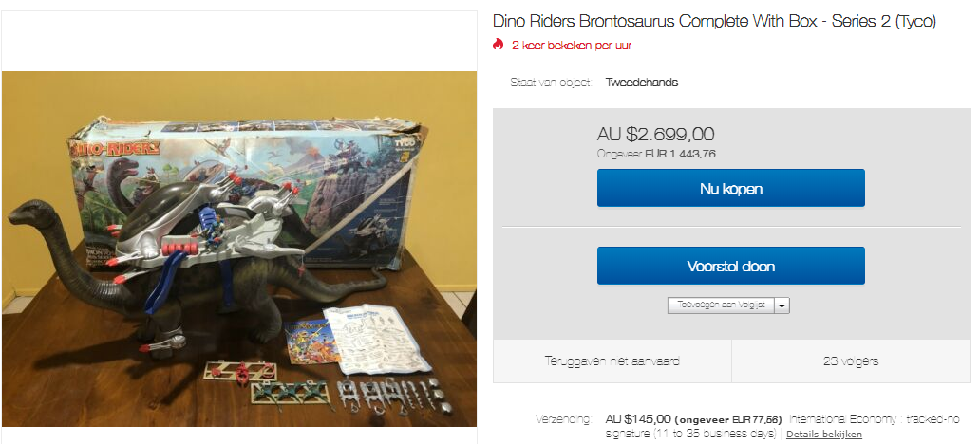Viewport: 980px width, 444px height.
Task: Select the Tweedehands condition value
Action: pos(641,83)
